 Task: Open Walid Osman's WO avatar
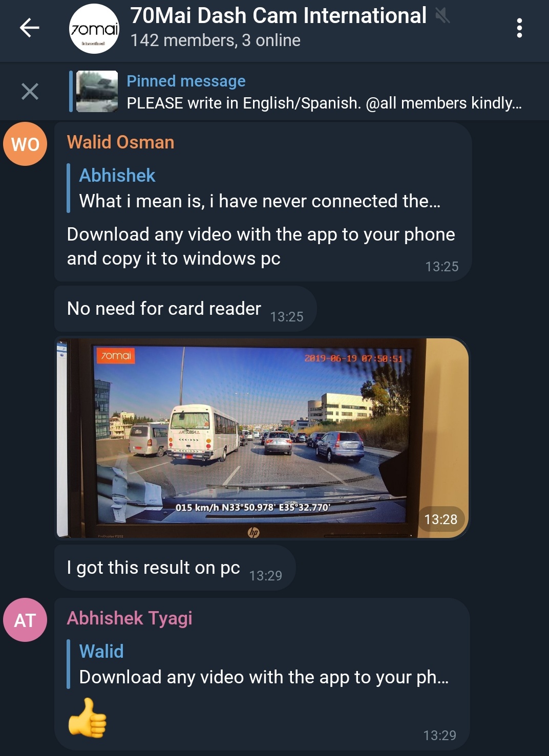25,144
